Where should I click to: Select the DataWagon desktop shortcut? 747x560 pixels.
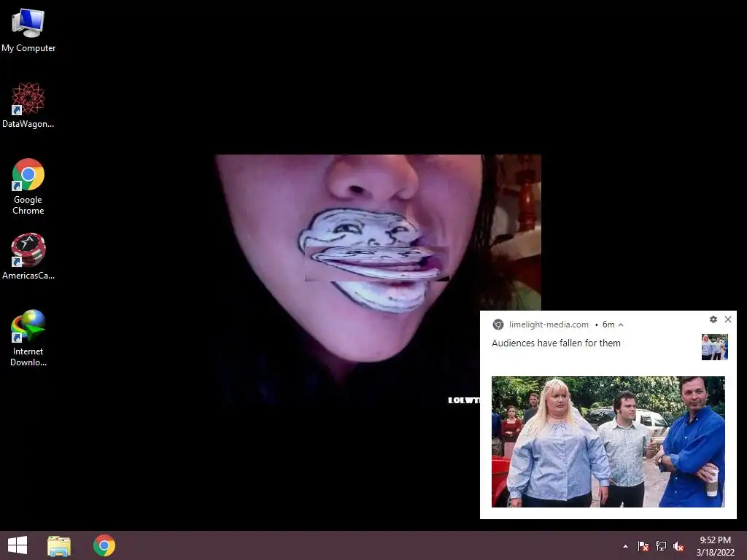click(28, 105)
